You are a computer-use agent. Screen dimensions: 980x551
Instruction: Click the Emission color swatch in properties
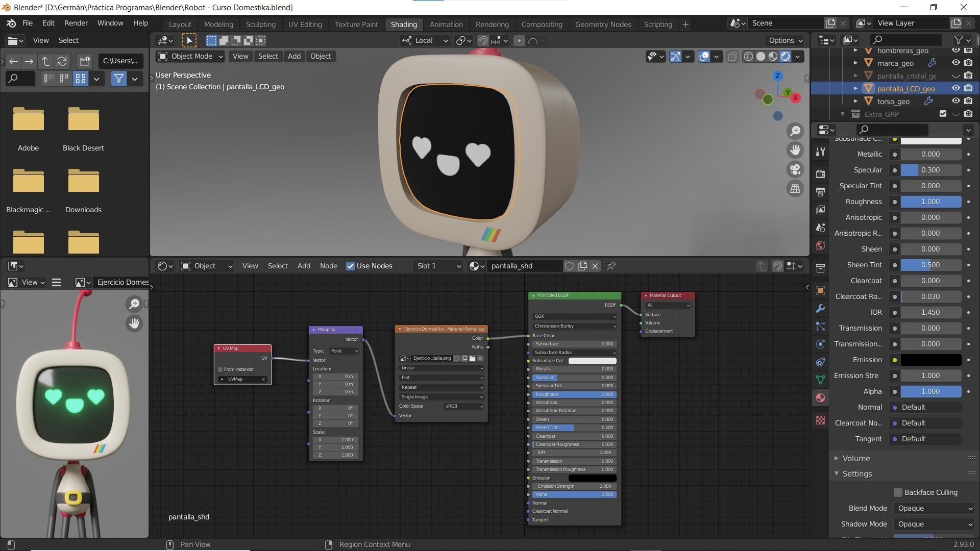(x=930, y=360)
